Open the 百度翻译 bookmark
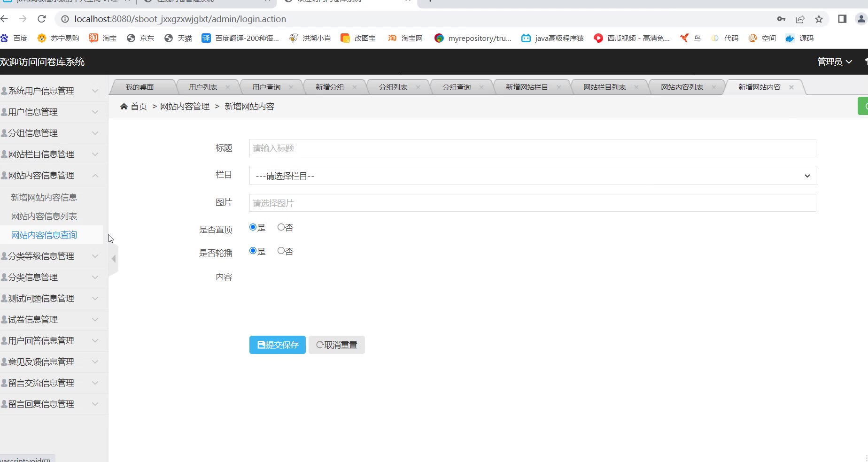The height and width of the screenshot is (462, 868). click(x=240, y=38)
